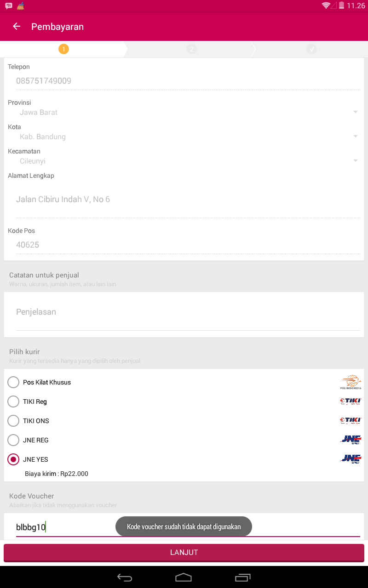Go to checkmark final step indicator

click(311, 49)
